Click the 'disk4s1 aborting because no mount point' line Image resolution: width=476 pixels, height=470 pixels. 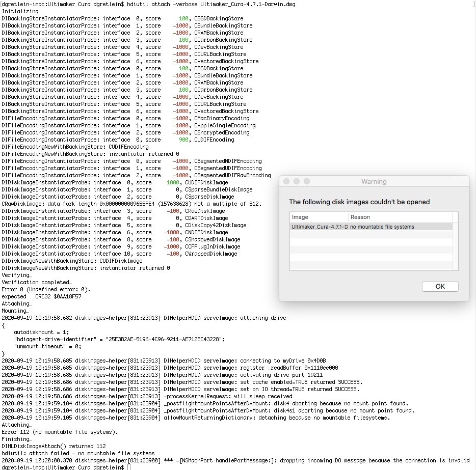pyautogui.click(x=208, y=410)
